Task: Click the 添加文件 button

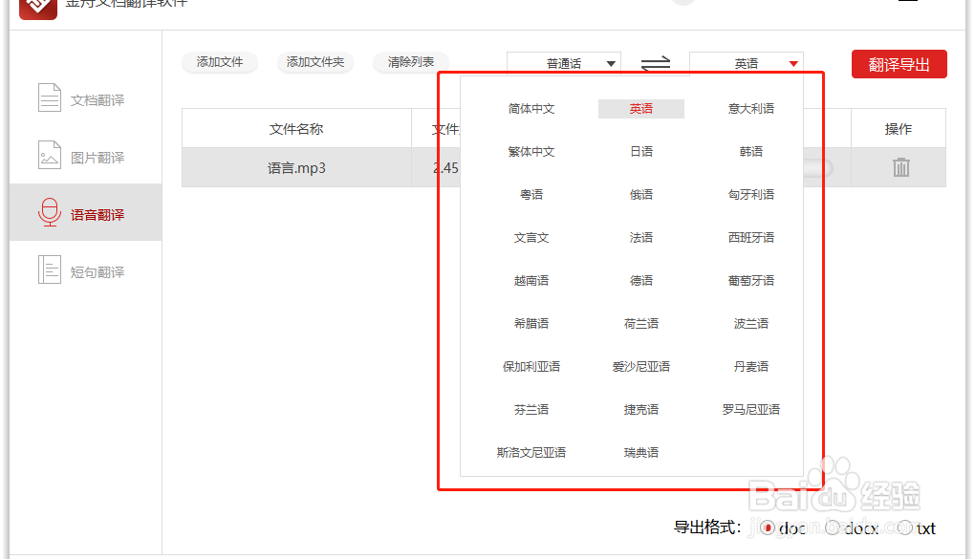Action: pos(219,62)
